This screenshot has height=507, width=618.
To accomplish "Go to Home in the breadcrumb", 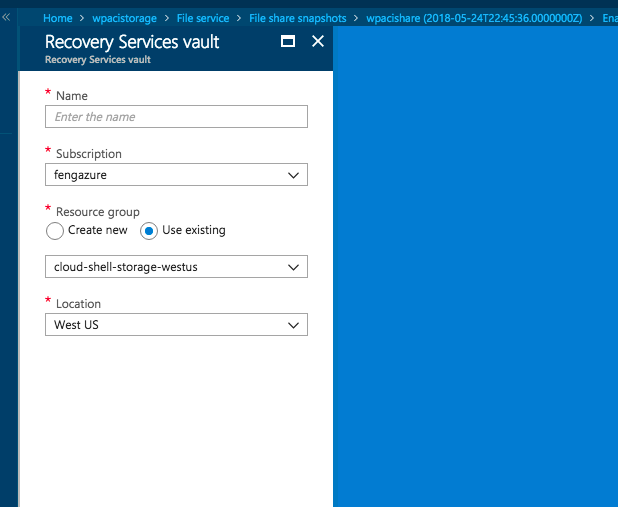I will pyautogui.click(x=58, y=18).
